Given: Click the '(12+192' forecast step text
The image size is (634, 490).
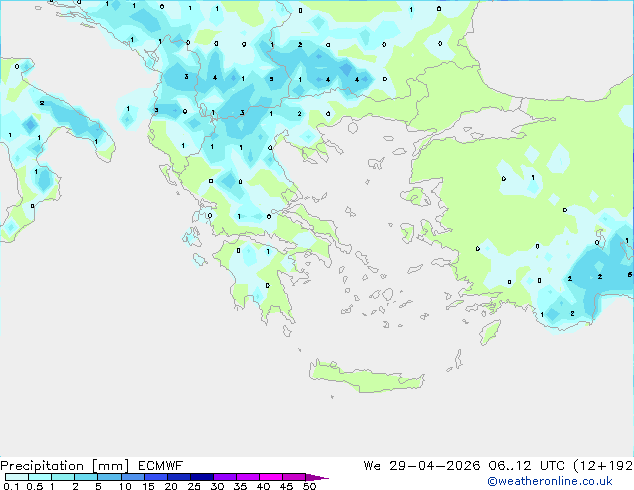Looking at the screenshot, I should (603, 466).
